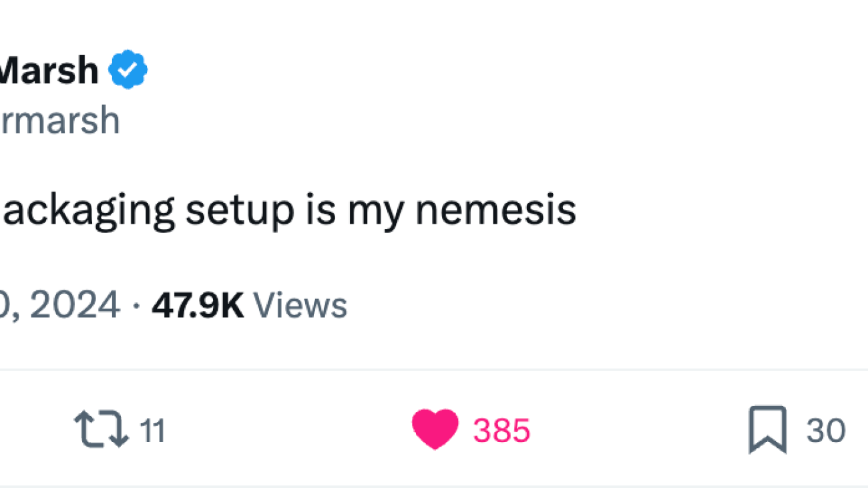The height and width of the screenshot is (488, 868).
Task: Toggle the bookmark icon on this tweet
Action: (x=767, y=430)
